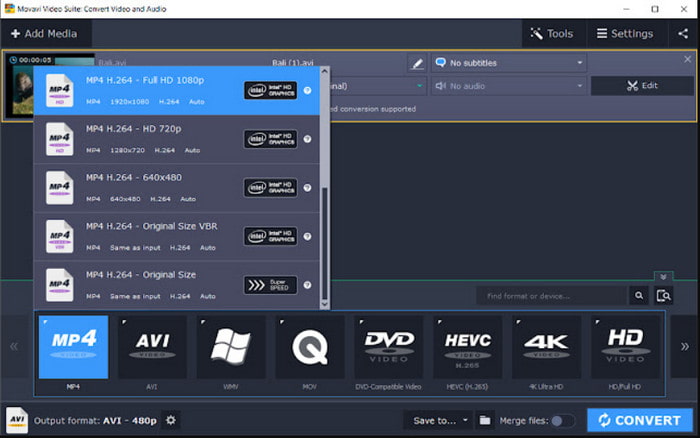The width and height of the screenshot is (700, 438).
Task: Click the output folder icon
Action: tap(485, 421)
